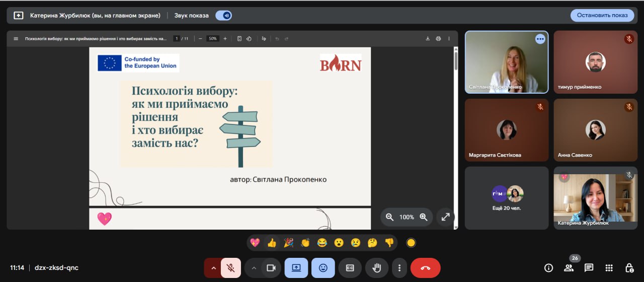Image resolution: width=644 pixels, height=282 pixels.
Task: Toggle the presentation audio switch
Action: click(x=224, y=16)
